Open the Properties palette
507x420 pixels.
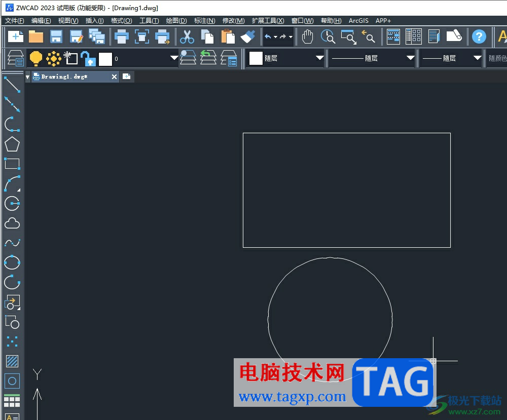pos(393,36)
